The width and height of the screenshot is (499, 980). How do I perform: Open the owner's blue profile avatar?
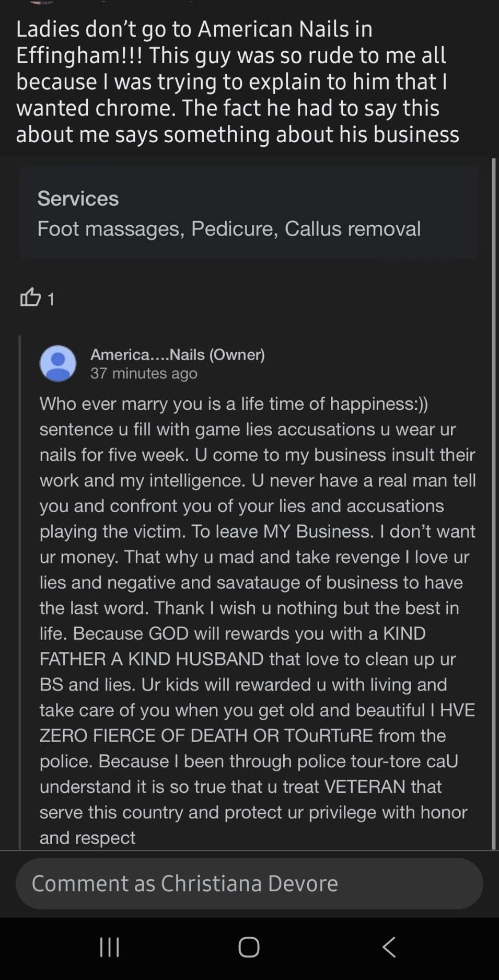(x=58, y=363)
